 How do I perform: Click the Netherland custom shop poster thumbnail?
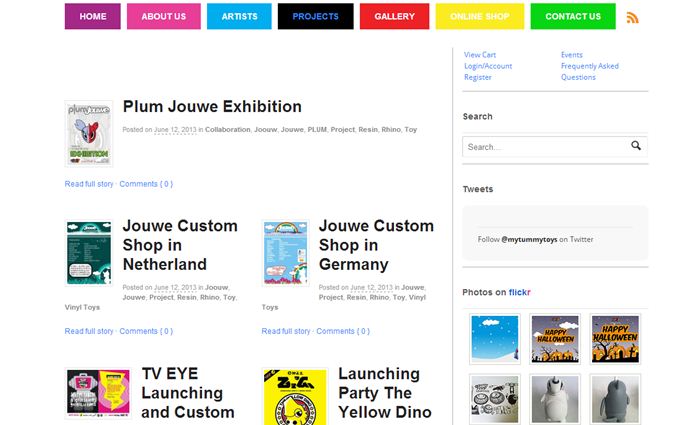point(89,253)
